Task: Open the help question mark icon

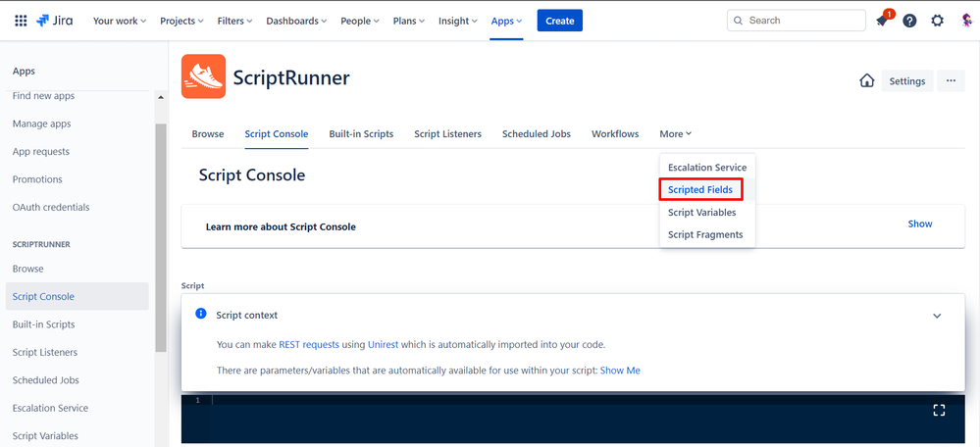Action: [910, 21]
